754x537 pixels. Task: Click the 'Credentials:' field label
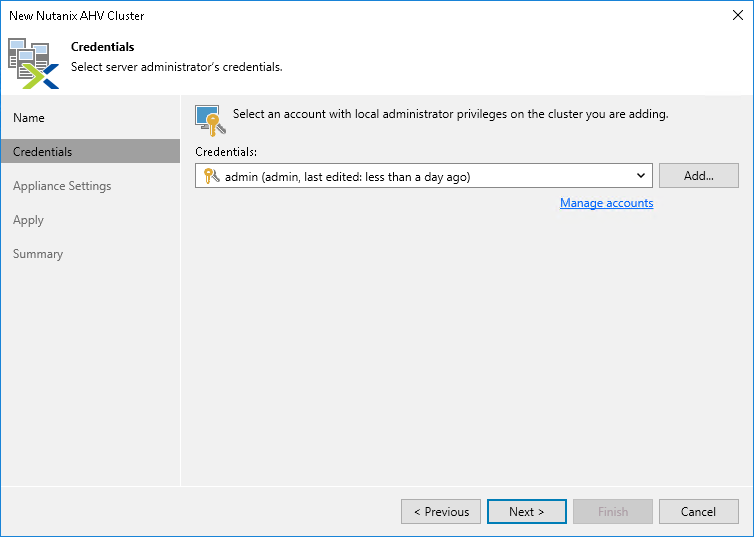226,152
